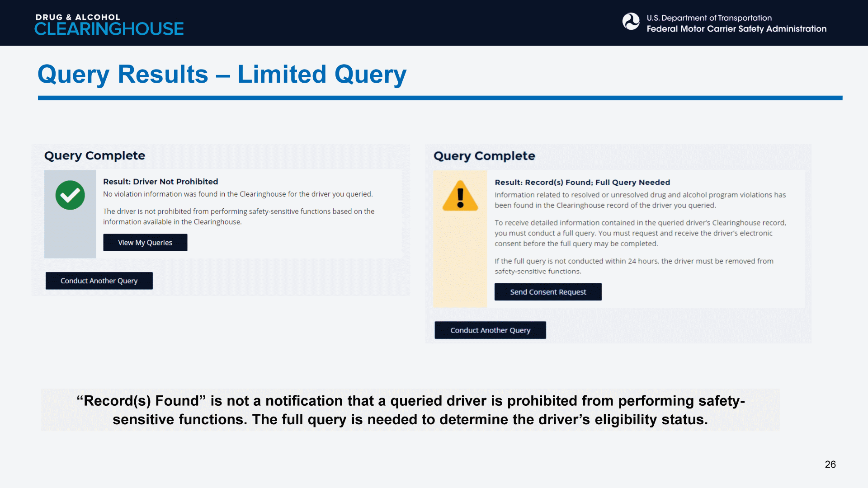The image size is (868, 488).
Task: Click the right Query Complete heading
Action: (x=484, y=156)
